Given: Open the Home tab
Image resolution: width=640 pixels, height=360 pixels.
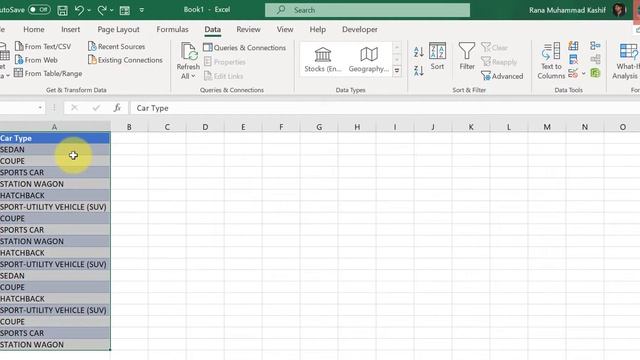Looking at the screenshot, I should click(34, 29).
